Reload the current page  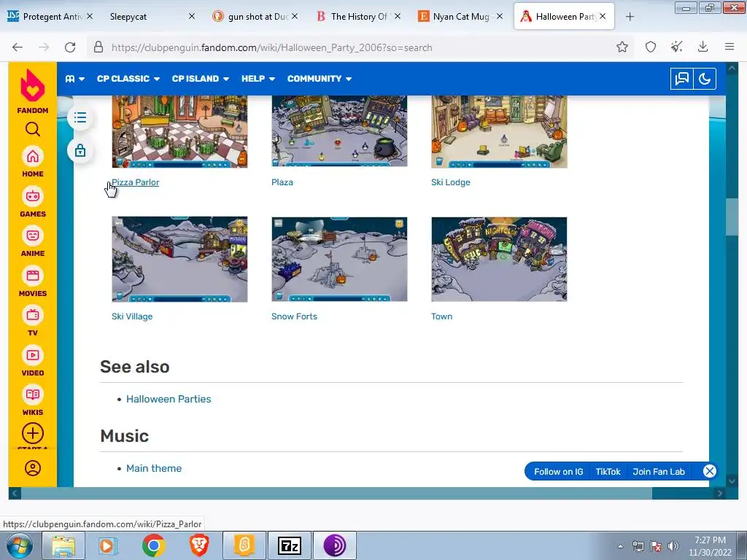tap(70, 47)
